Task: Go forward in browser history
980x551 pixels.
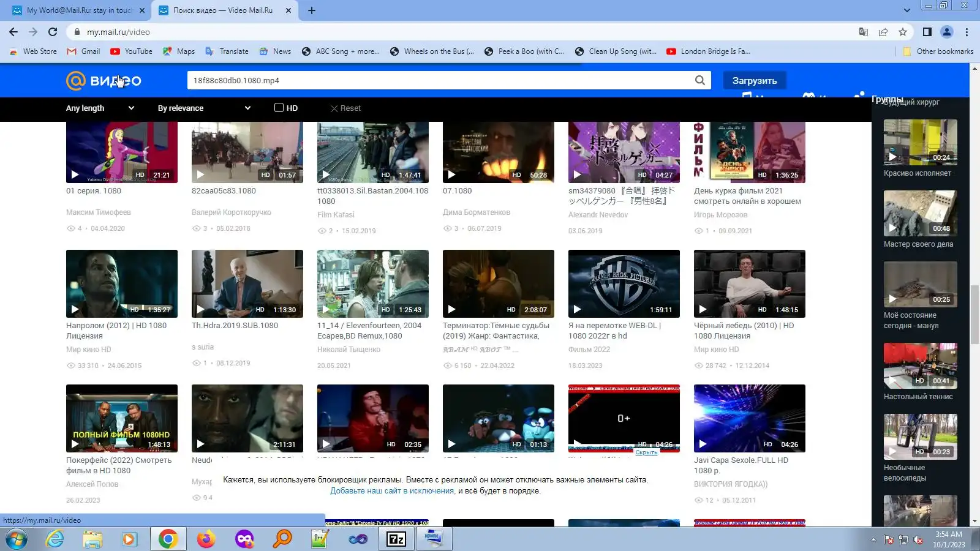Action: 33,32
